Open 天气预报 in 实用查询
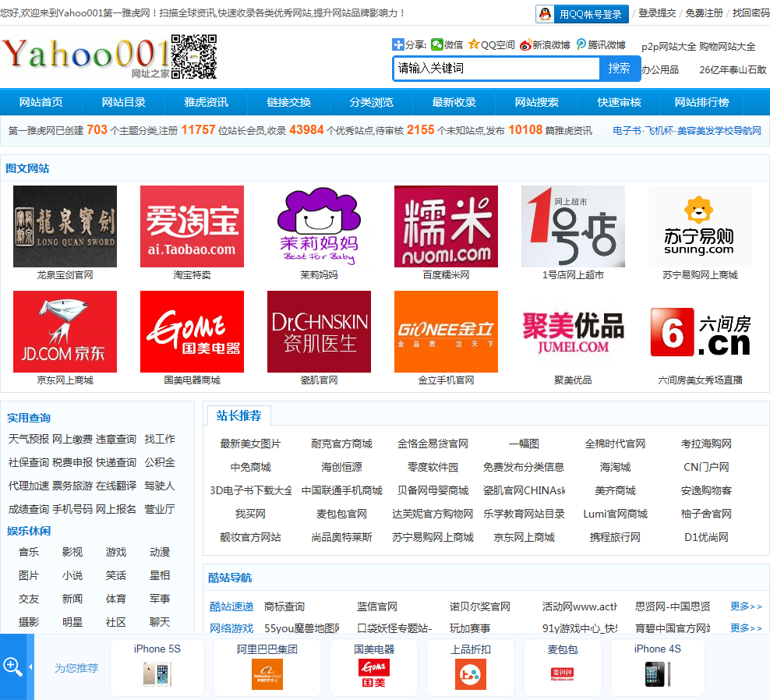This screenshot has width=770, height=700. coord(29,439)
